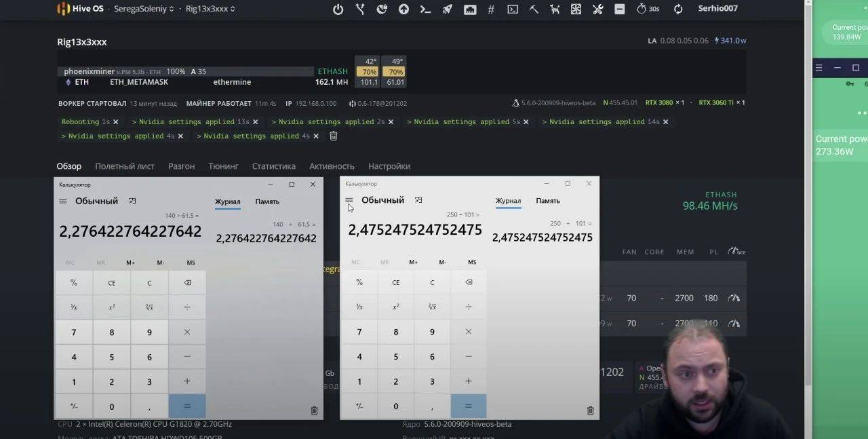Click the pickaxe miner icon
Viewport: 868px width, 439px height.
pos(534,9)
